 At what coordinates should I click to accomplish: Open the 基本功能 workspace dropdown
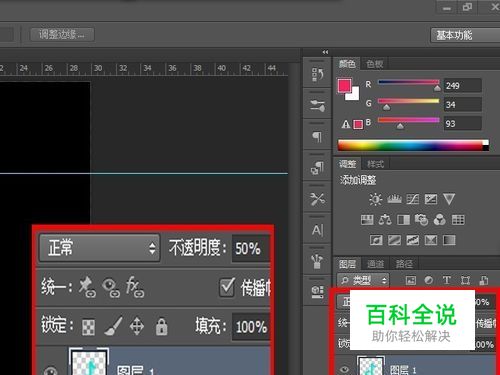click(x=465, y=35)
